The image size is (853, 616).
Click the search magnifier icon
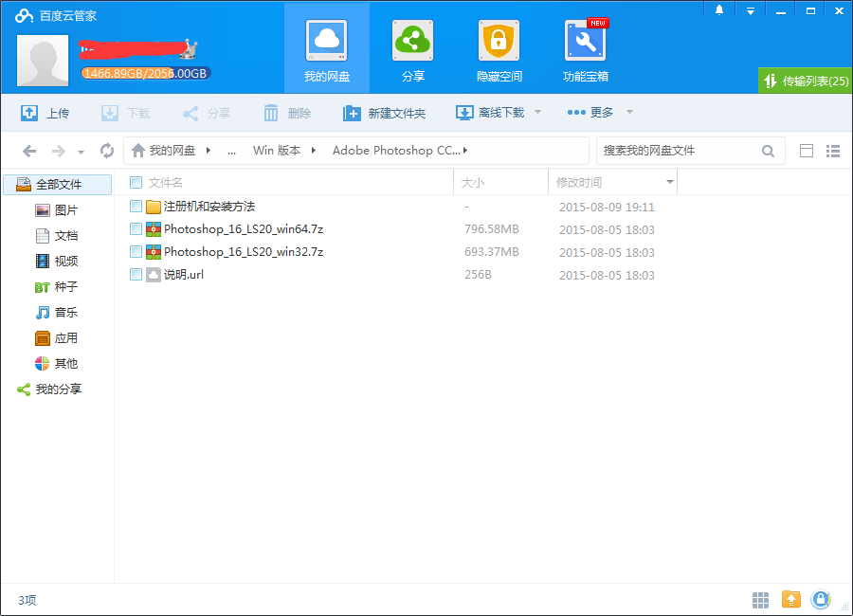click(x=768, y=151)
